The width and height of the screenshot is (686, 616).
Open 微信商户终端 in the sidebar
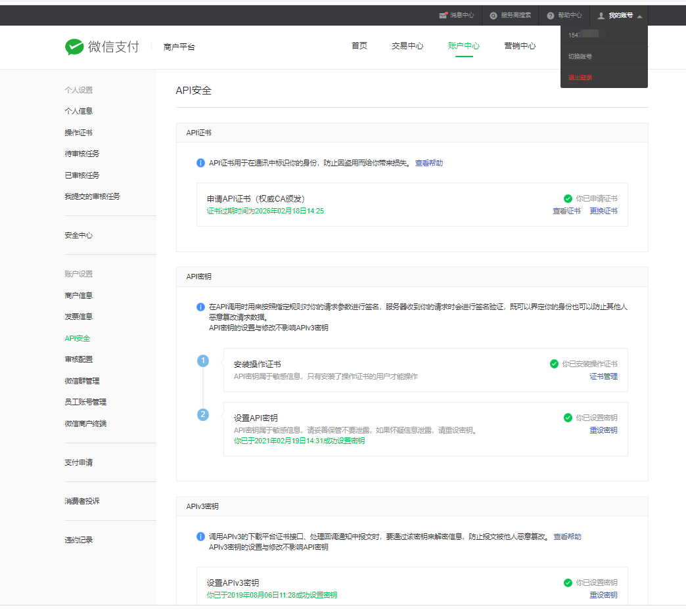click(85, 424)
